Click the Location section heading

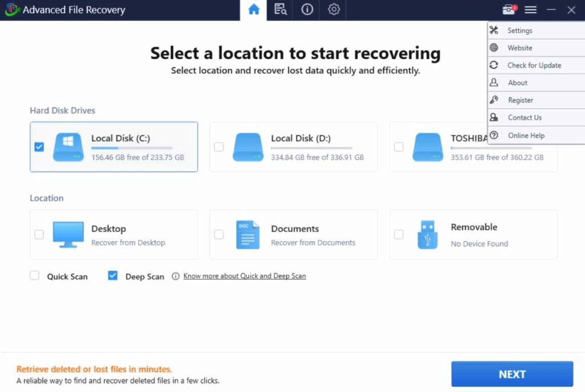click(47, 198)
